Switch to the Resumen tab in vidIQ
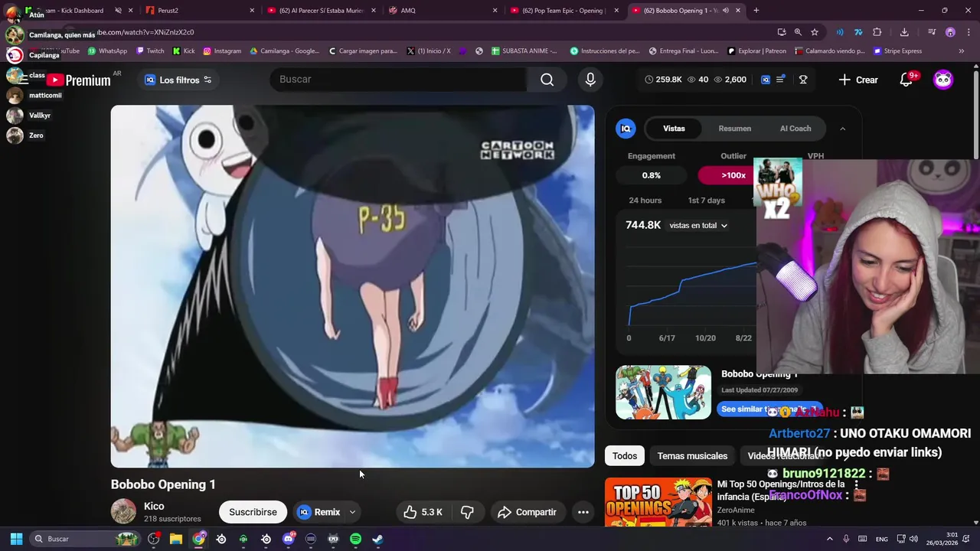980x551 pixels. [x=735, y=129]
